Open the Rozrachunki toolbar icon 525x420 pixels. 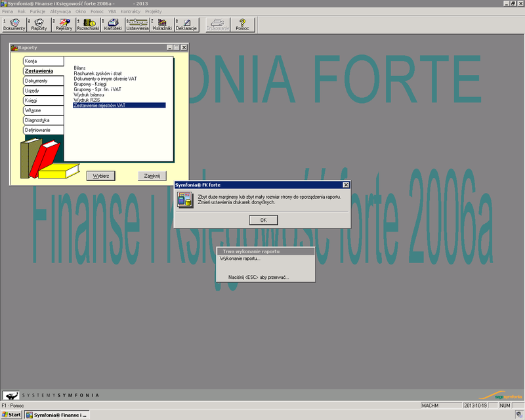pyautogui.click(x=89, y=25)
